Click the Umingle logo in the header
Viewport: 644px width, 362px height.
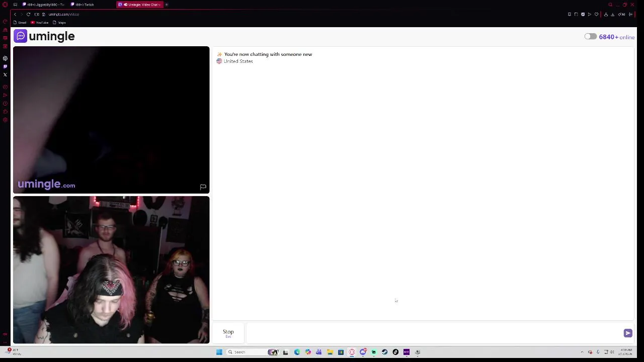[x=44, y=36]
